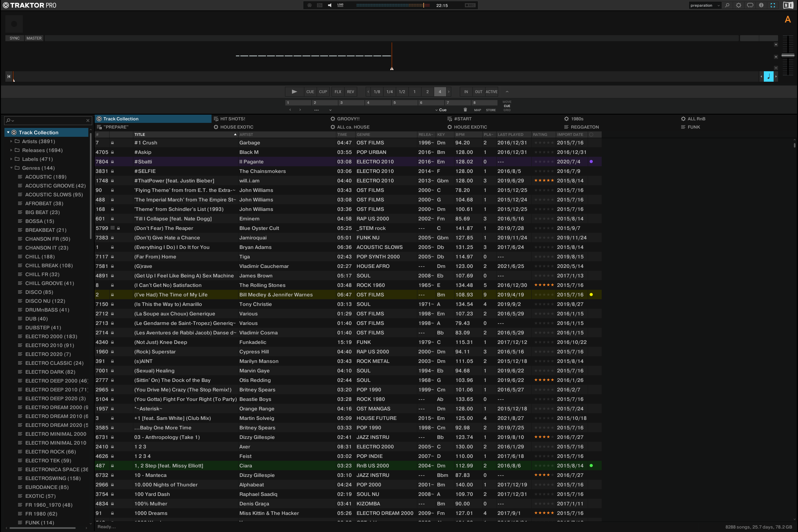
Task: Skip to track start icon on the waveform strip
Action: coord(9,76)
